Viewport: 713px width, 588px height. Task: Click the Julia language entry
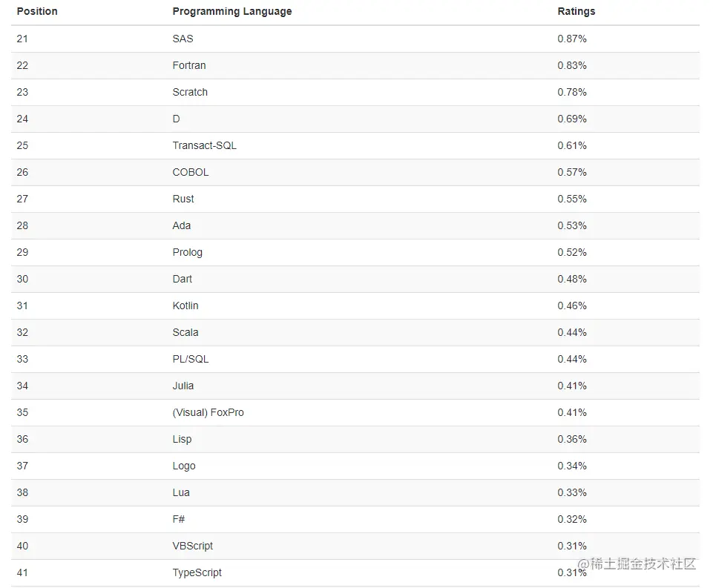(x=183, y=386)
